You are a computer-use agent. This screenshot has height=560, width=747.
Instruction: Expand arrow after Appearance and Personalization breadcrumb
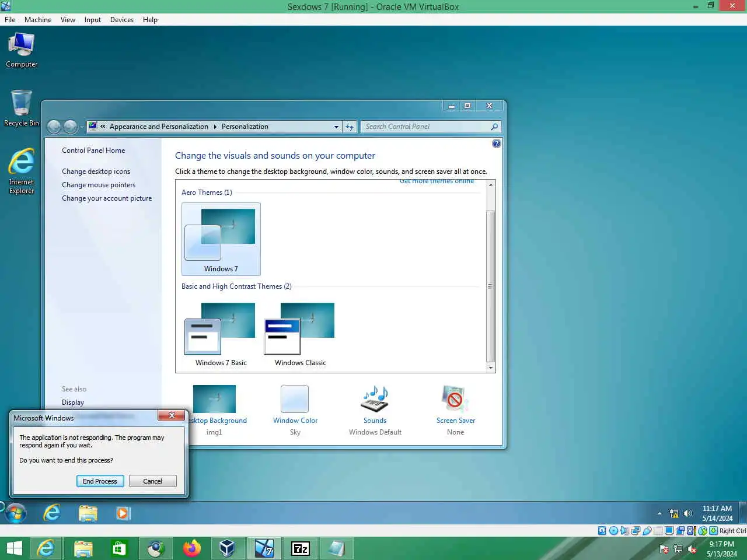click(215, 127)
